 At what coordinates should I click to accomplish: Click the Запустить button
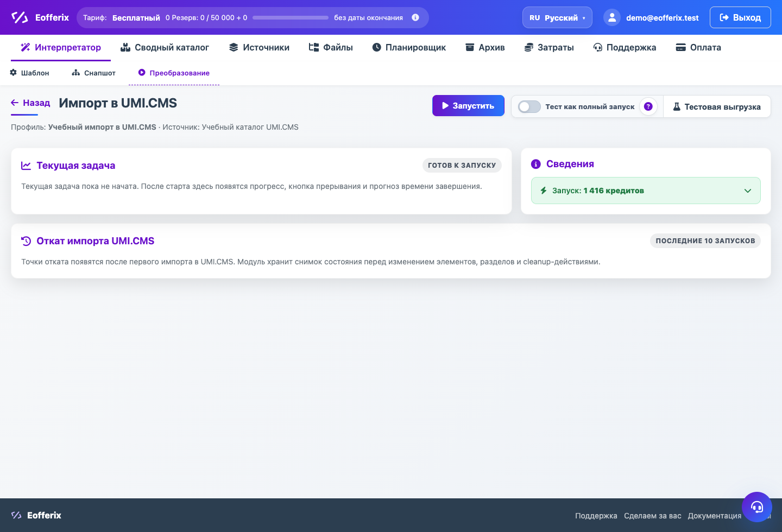[468, 106]
